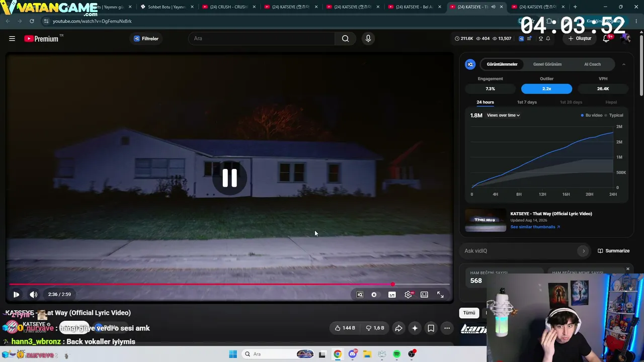644x362 pixels.
Task: Open the vidIQ Filtreler filter menu
Action: 146,39
